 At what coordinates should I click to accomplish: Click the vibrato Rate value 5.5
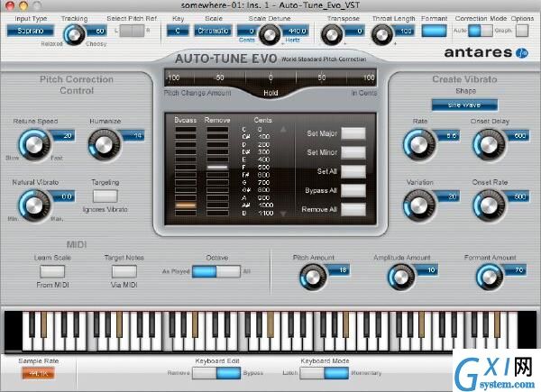click(x=448, y=135)
